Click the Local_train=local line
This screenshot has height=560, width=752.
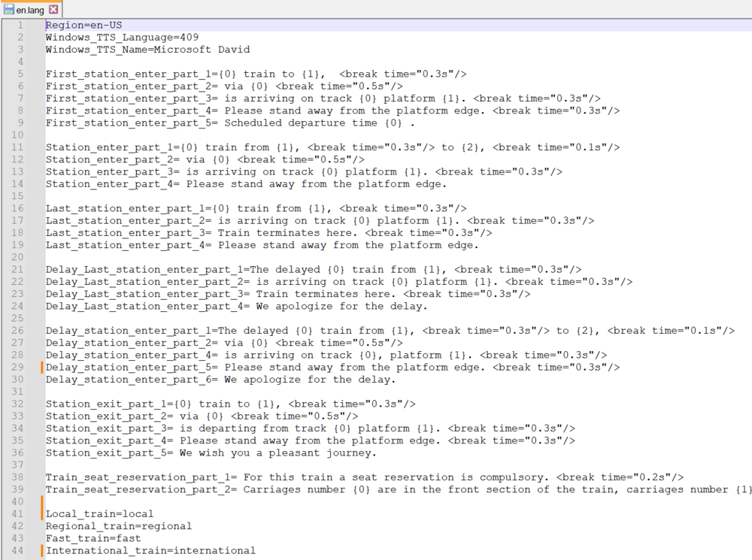(x=98, y=513)
